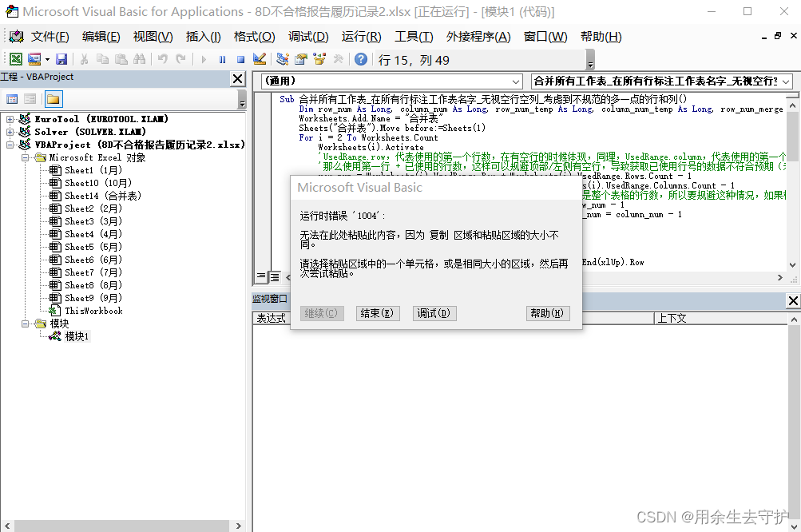
Task: Open the 外接程序(A) menu
Action: pyautogui.click(x=478, y=37)
